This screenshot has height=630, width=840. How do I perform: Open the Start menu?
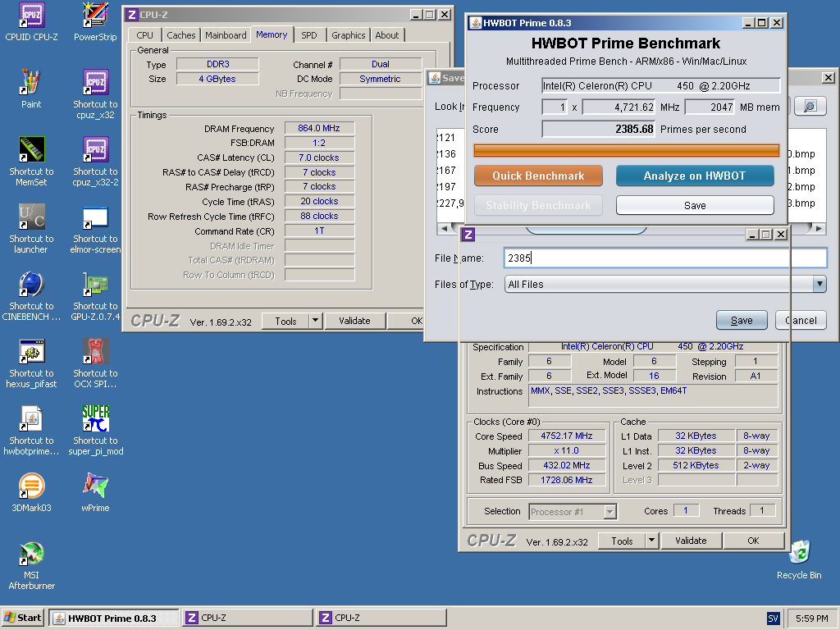click(x=23, y=618)
